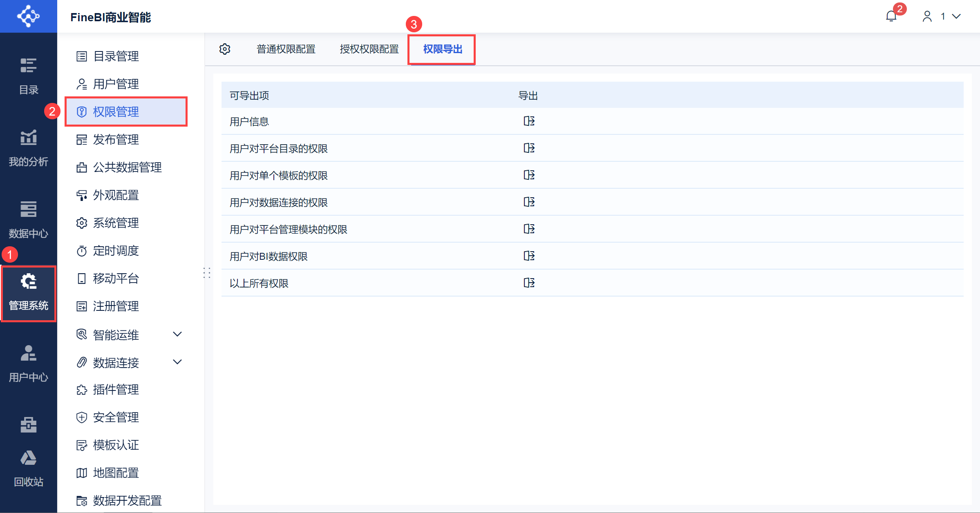Click export icon for 用户信息 row
This screenshot has width=980, height=513.
pyautogui.click(x=529, y=121)
